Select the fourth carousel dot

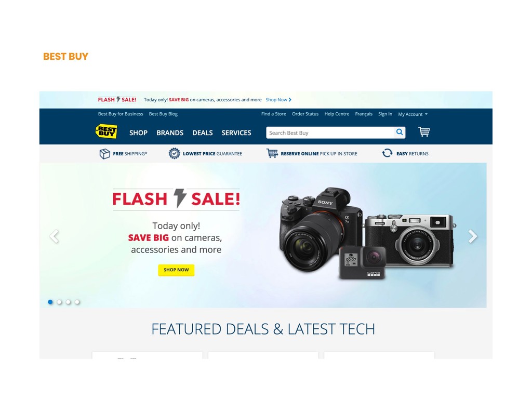coord(77,302)
